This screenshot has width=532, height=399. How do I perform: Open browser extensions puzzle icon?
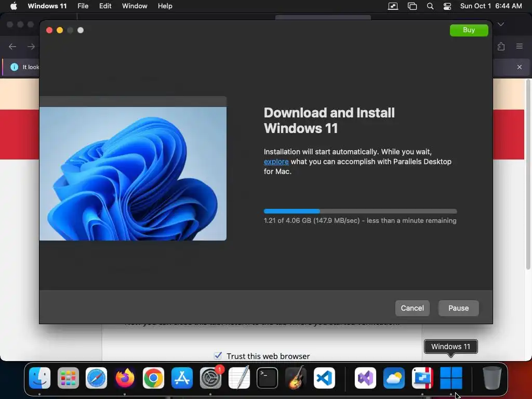point(501,46)
